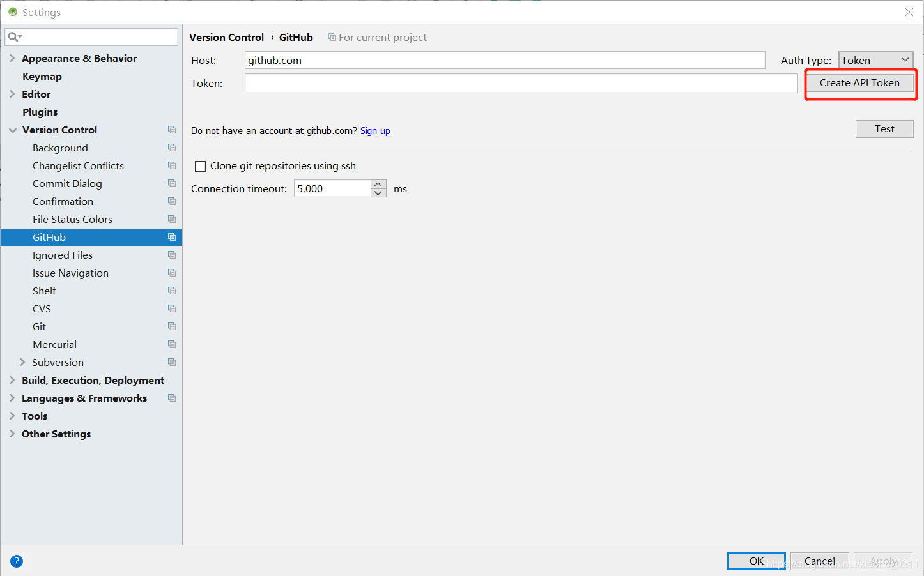Open Commit Dialog settings
Viewport: 924px width, 576px height.
[x=67, y=183]
